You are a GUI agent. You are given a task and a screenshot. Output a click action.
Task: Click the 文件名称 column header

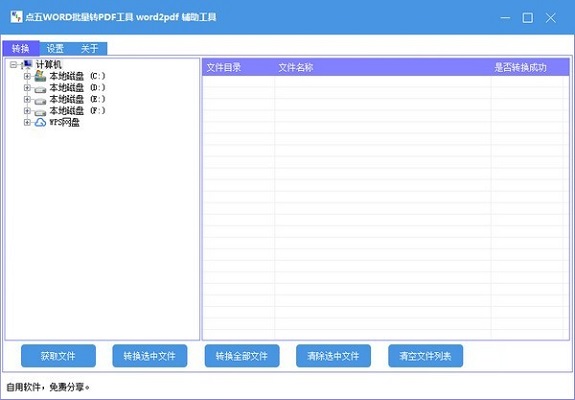click(x=382, y=67)
